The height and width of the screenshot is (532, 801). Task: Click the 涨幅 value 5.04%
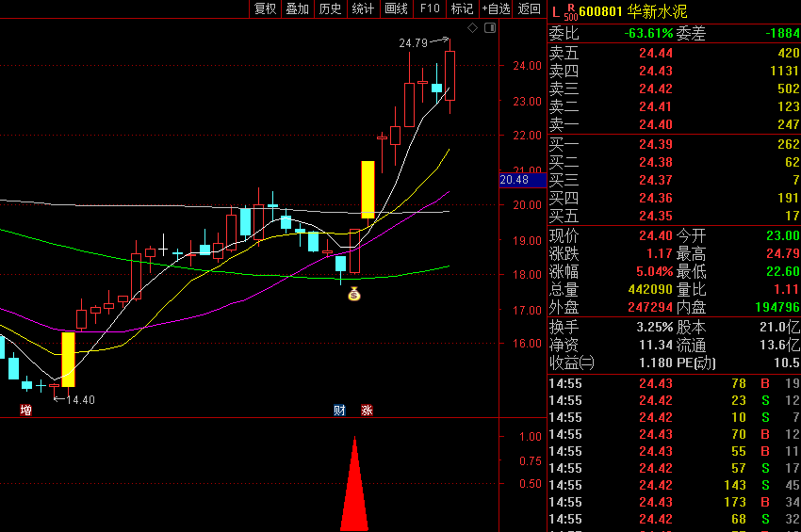[654, 271]
